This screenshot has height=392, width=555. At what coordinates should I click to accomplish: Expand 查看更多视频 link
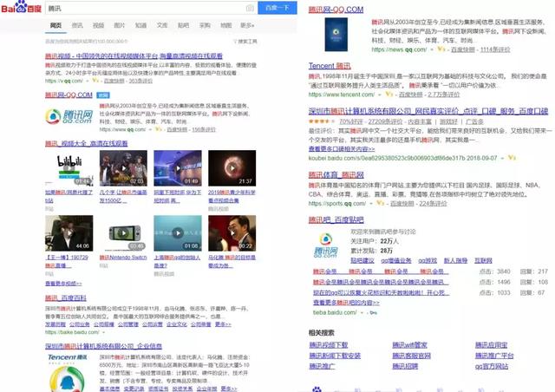click(64, 283)
